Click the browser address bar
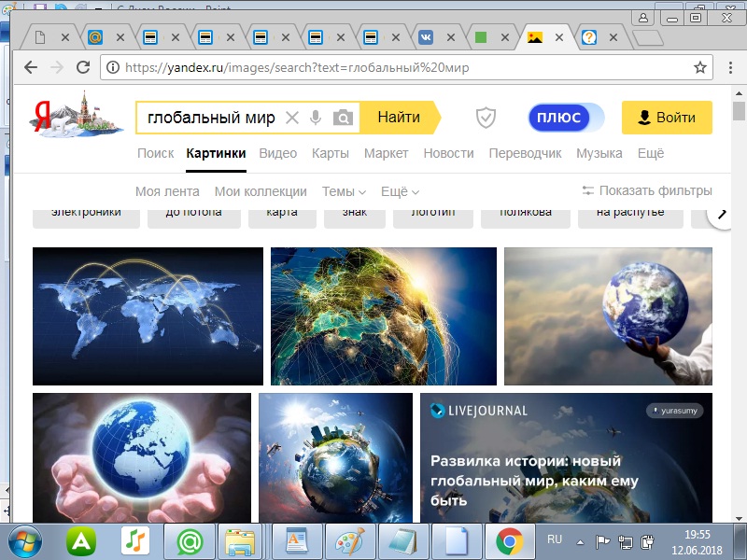 click(405, 67)
